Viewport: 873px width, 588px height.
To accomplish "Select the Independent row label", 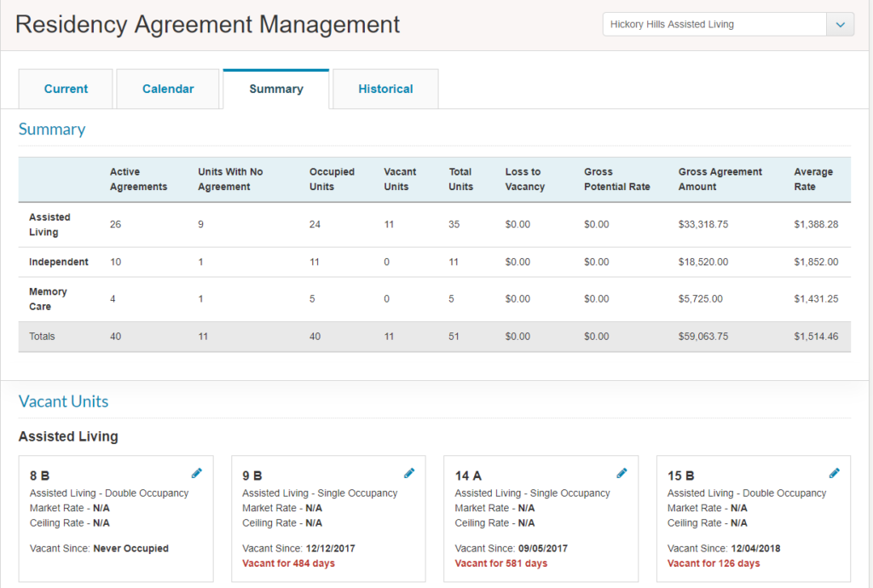I will coord(59,262).
